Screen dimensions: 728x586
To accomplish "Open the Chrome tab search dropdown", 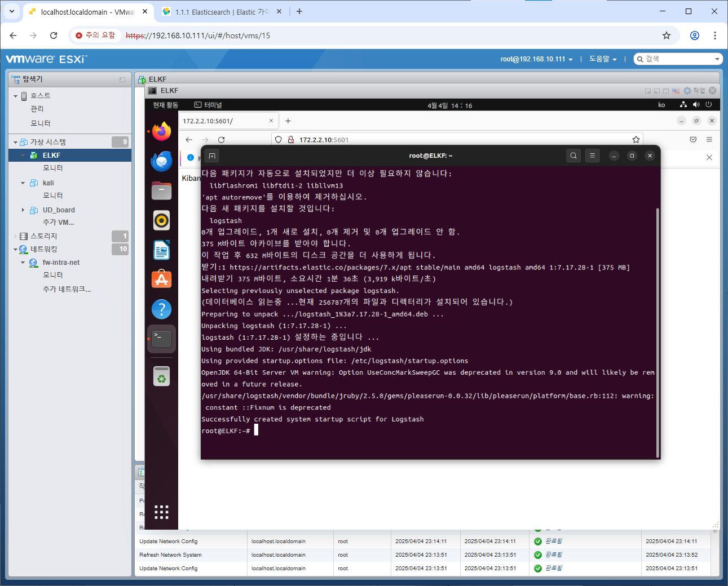I will [x=11, y=11].
